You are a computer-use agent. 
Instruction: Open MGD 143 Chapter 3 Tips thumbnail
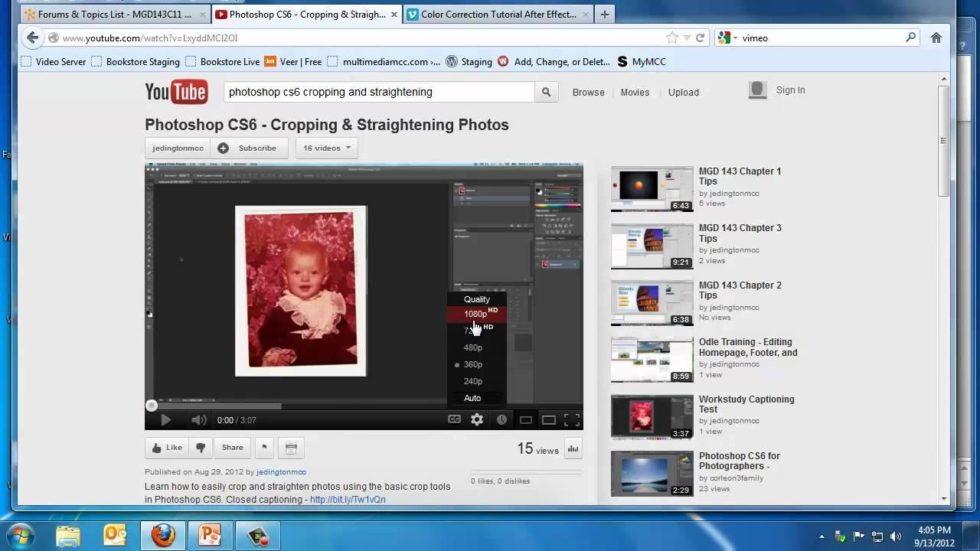pyautogui.click(x=652, y=246)
